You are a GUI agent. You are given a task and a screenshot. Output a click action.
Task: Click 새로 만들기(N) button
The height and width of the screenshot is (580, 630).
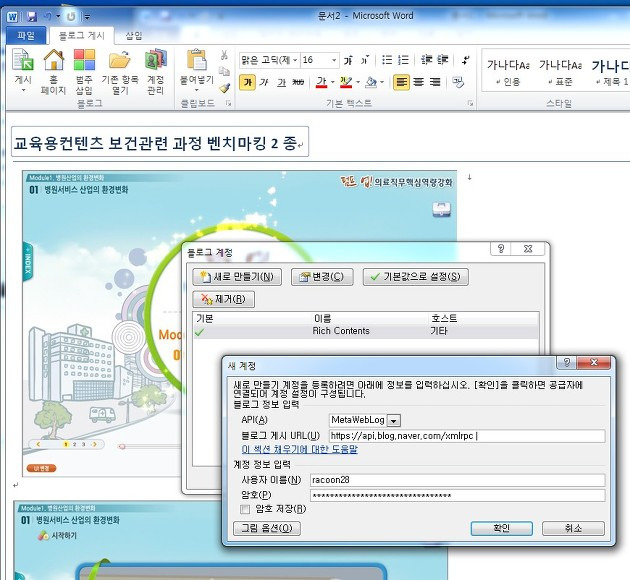pyautogui.click(x=237, y=277)
